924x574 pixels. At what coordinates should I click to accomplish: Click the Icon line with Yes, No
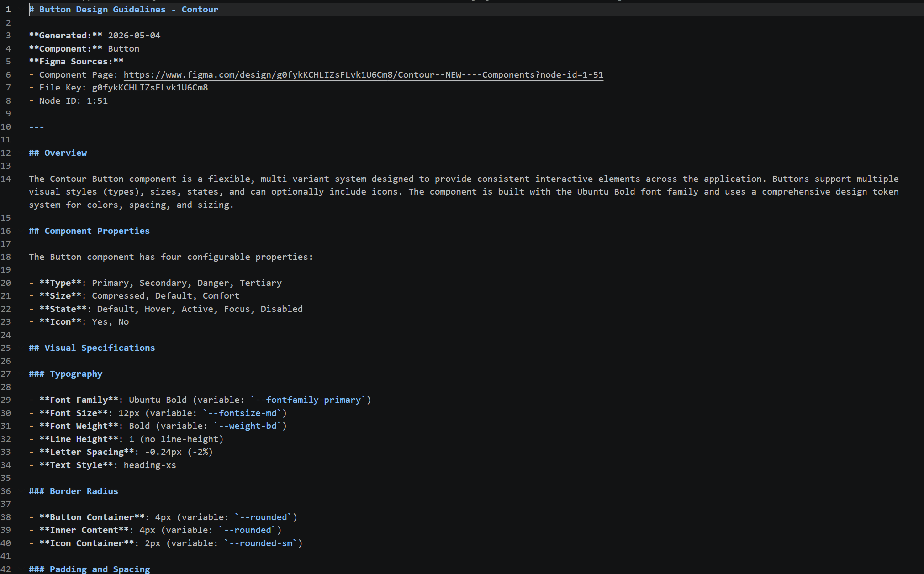(x=79, y=322)
